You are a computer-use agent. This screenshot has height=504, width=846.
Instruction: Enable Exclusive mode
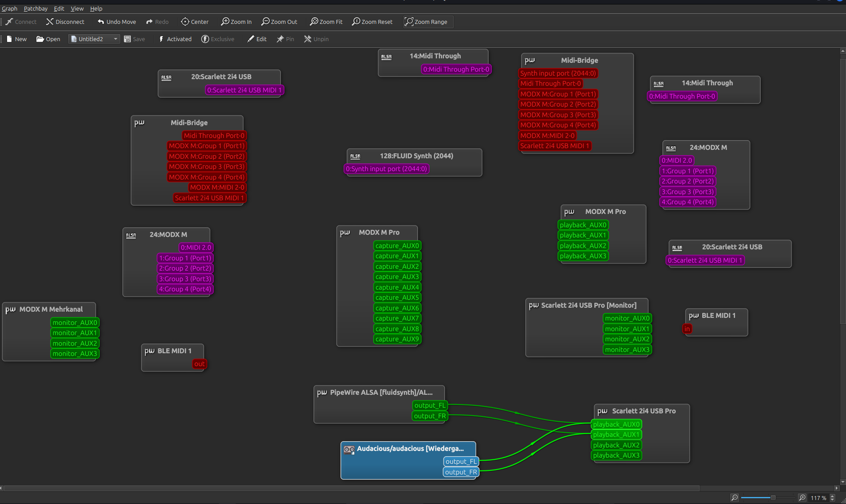(x=218, y=39)
